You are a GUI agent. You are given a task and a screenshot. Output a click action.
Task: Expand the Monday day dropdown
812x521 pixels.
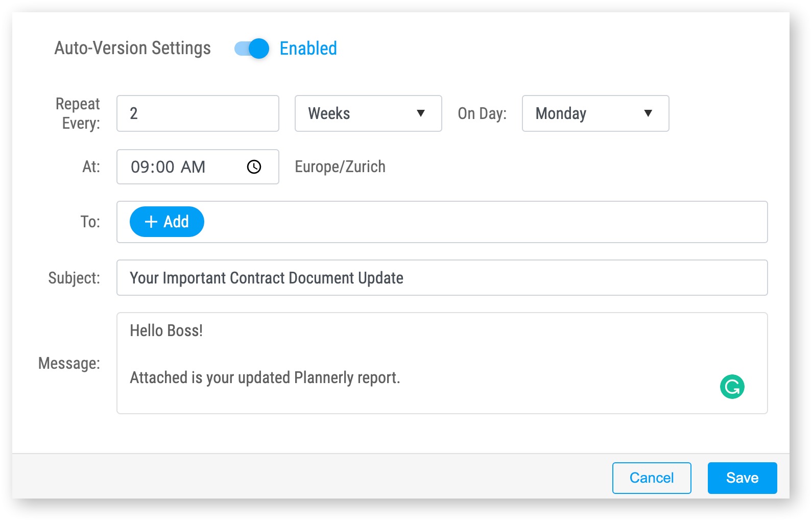click(x=595, y=113)
